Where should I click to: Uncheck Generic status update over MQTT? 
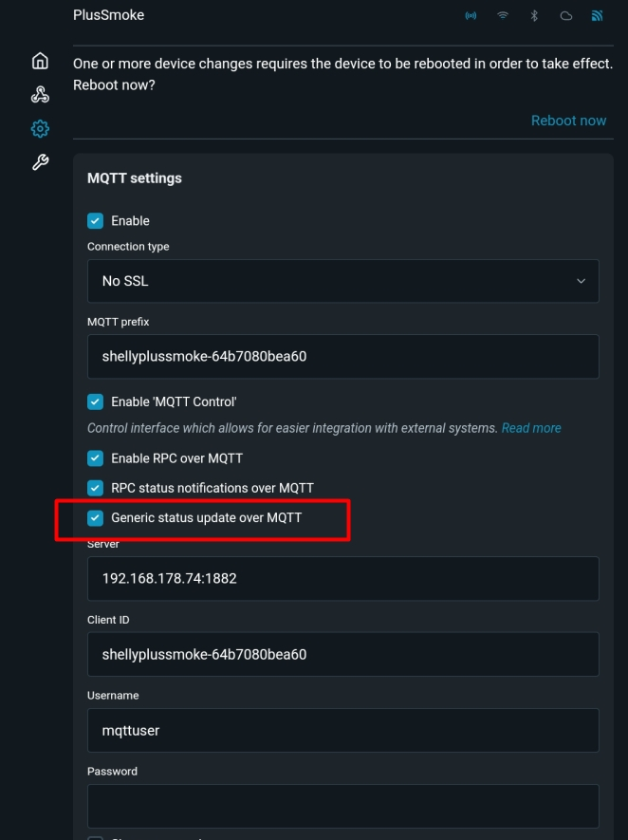click(x=95, y=518)
